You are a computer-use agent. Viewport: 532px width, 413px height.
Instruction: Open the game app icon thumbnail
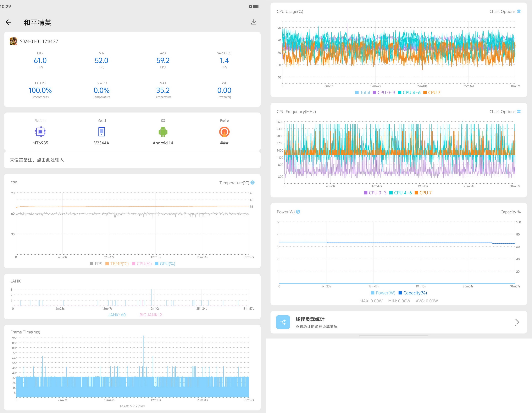(x=13, y=41)
